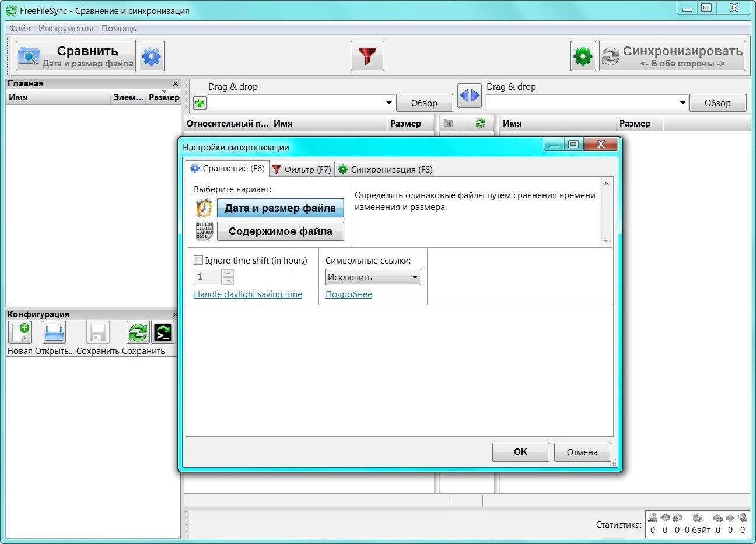The height and width of the screenshot is (544, 756).
Task: Click the Save as sync green arrows icon
Action: 138,332
